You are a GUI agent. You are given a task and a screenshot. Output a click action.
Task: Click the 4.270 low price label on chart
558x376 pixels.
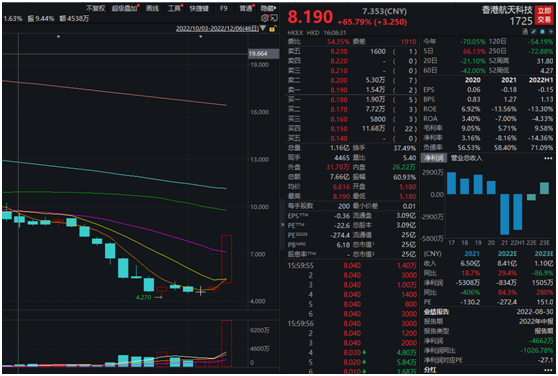143,297
